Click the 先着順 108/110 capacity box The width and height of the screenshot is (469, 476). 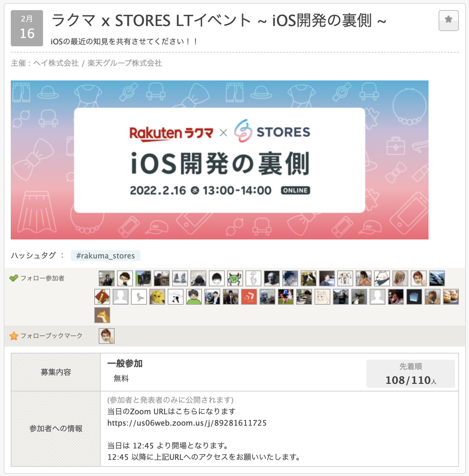(x=410, y=374)
